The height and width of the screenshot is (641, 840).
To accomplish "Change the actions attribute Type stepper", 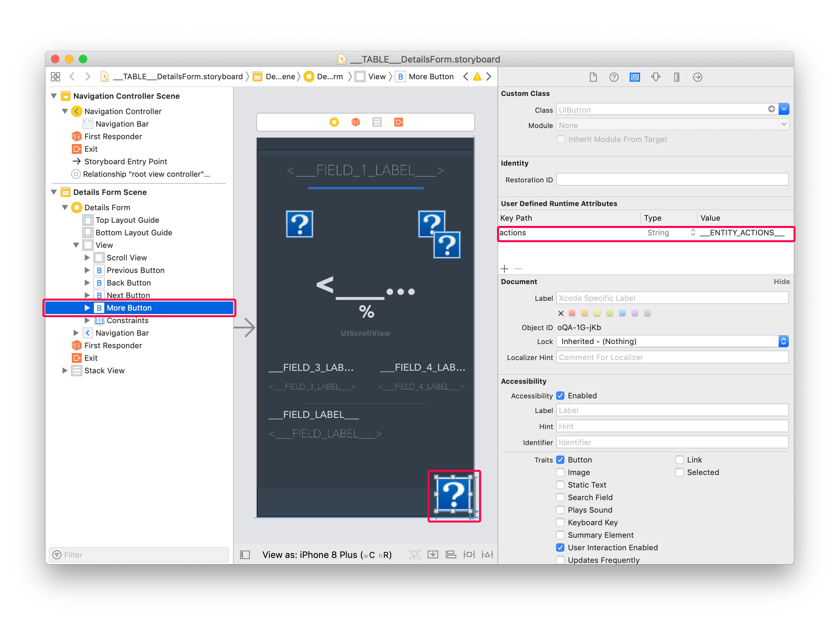I will pyautogui.click(x=693, y=232).
